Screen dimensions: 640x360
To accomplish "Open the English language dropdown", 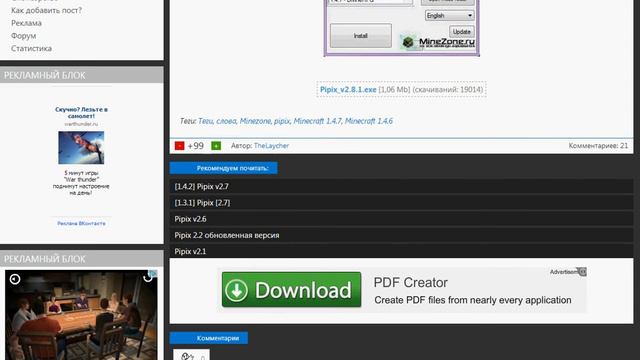I will 449,16.
